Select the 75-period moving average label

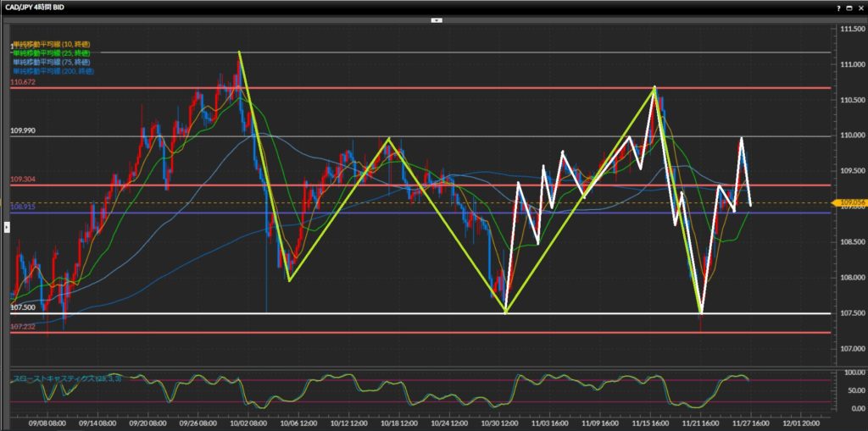51,63
